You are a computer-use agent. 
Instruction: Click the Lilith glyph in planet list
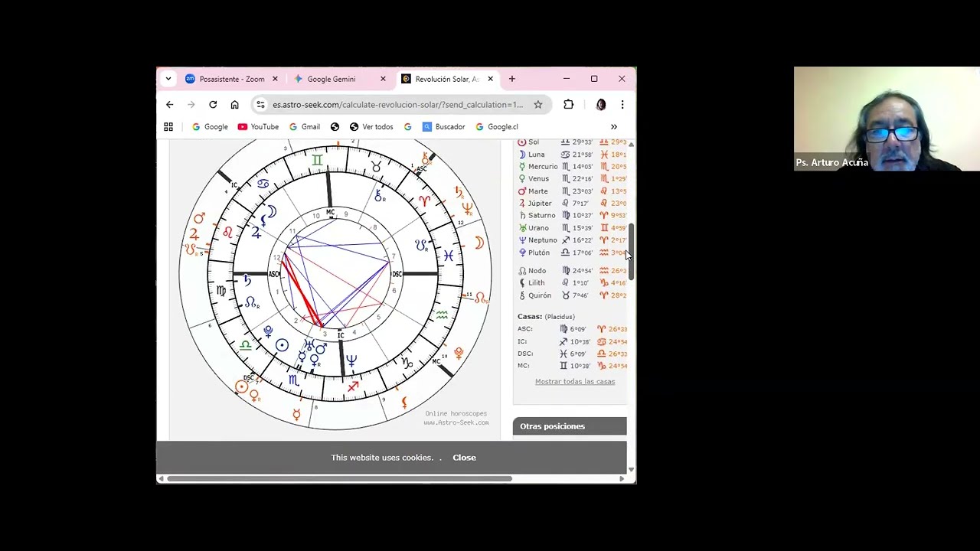pyautogui.click(x=522, y=283)
